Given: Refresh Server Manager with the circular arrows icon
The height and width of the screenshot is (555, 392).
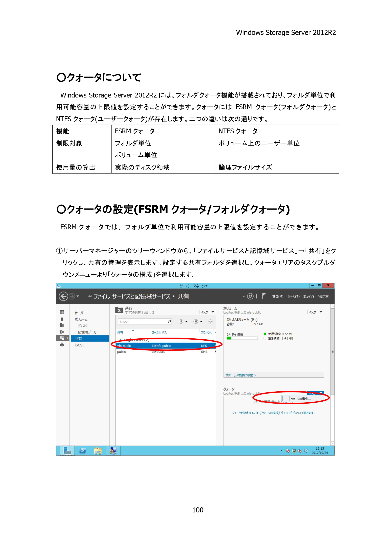Looking at the screenshot, I should 250,296.
